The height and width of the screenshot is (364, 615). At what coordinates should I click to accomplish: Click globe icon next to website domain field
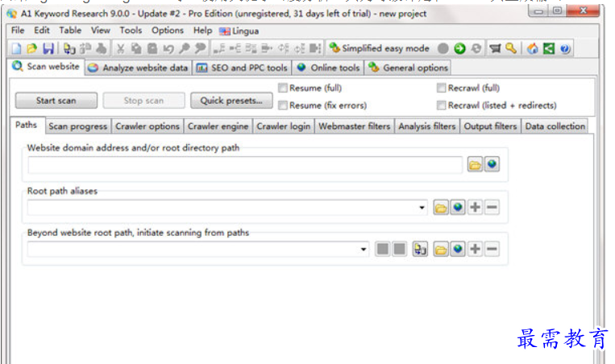pos(492,164)
